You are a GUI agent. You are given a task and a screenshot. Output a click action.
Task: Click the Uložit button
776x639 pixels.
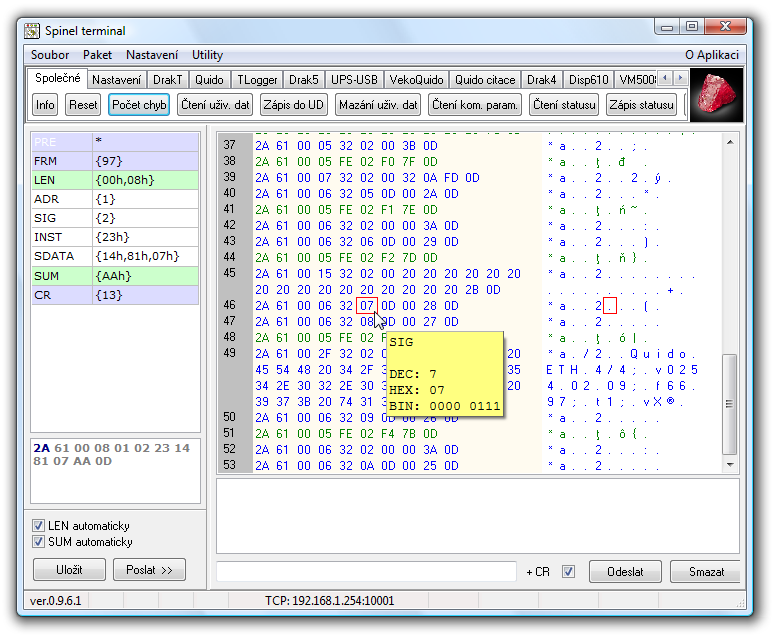[x=69, y=570]
